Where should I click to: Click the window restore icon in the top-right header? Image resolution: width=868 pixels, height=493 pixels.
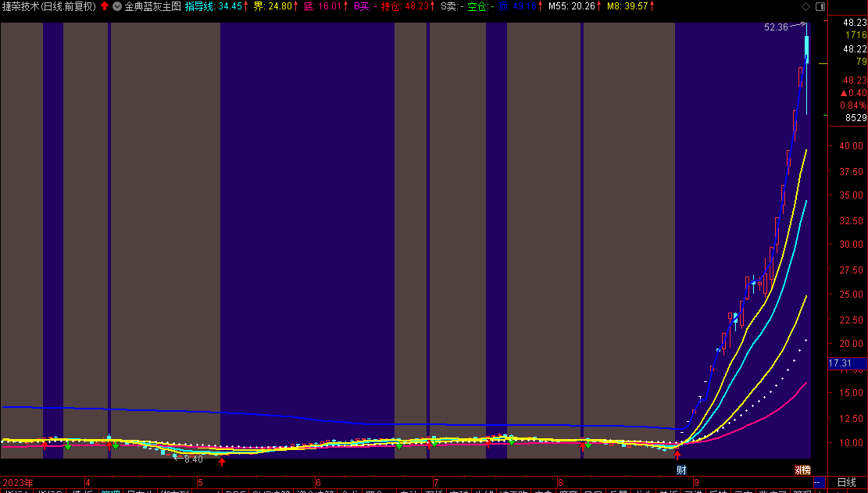click(x=820, y=6)
